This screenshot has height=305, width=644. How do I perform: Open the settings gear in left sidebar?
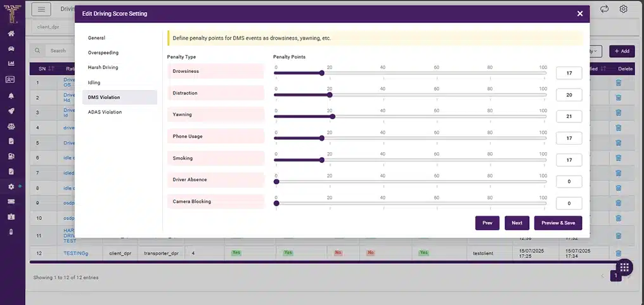11,186
